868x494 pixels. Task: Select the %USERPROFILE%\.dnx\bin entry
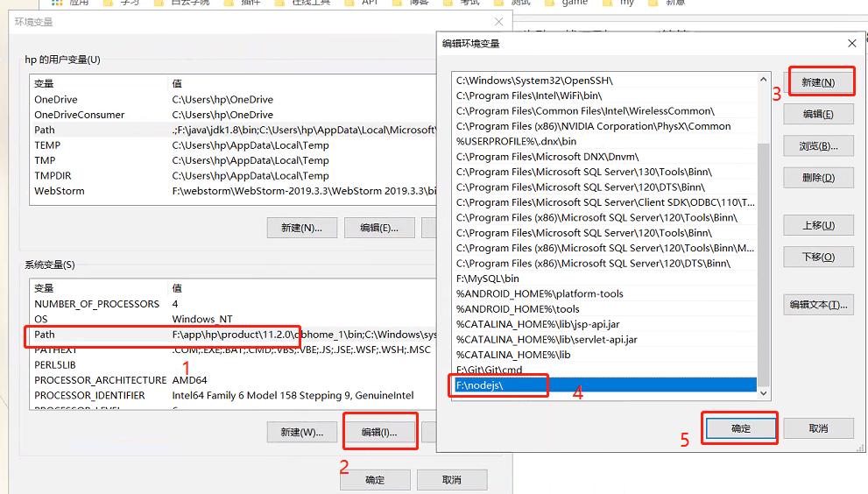[604, 141]
